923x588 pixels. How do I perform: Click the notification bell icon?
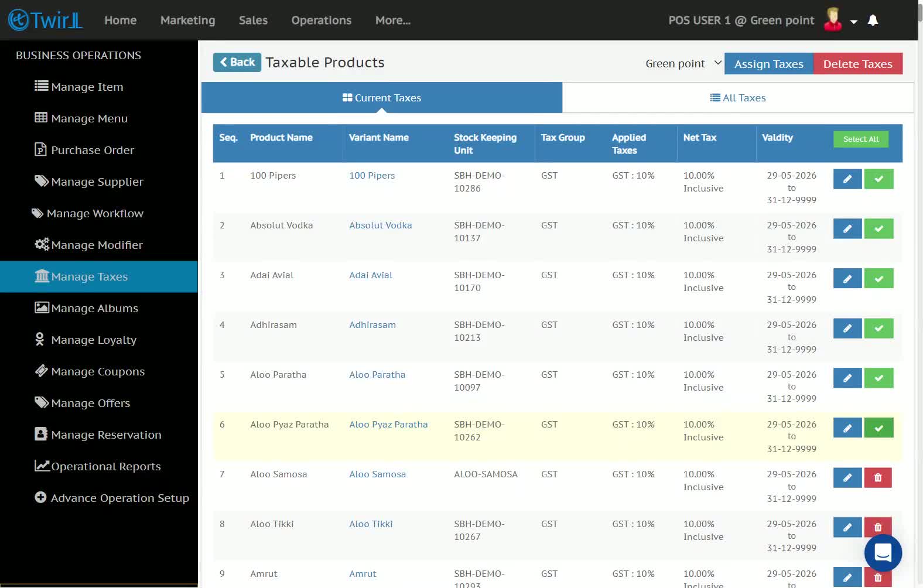click(873, 20)
